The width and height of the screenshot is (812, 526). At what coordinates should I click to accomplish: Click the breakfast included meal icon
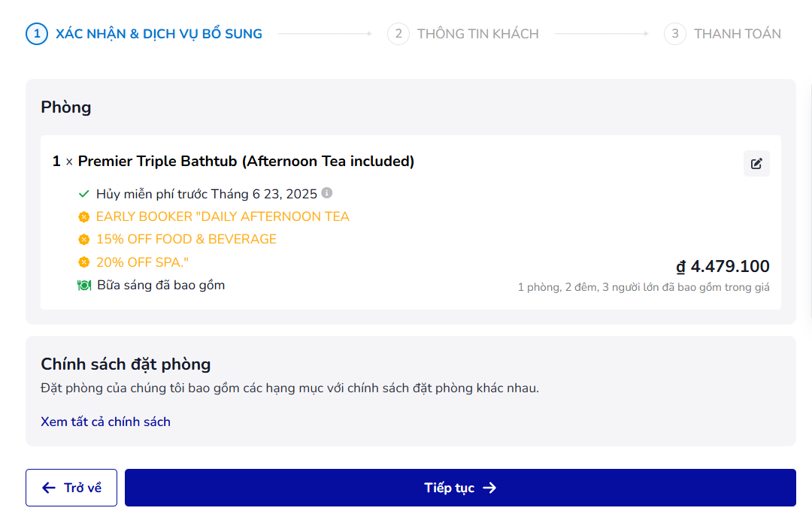pos(84,286)
